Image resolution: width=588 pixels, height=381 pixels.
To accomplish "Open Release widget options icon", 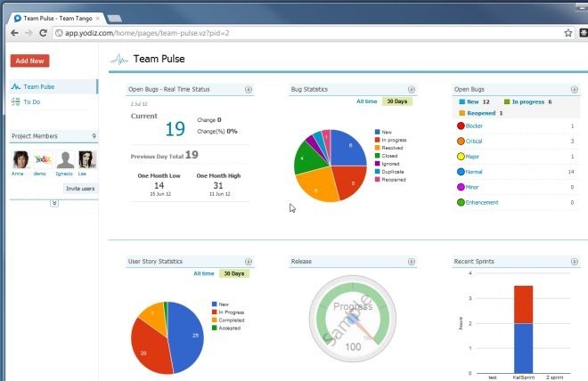I will click(x=412, y=262).
